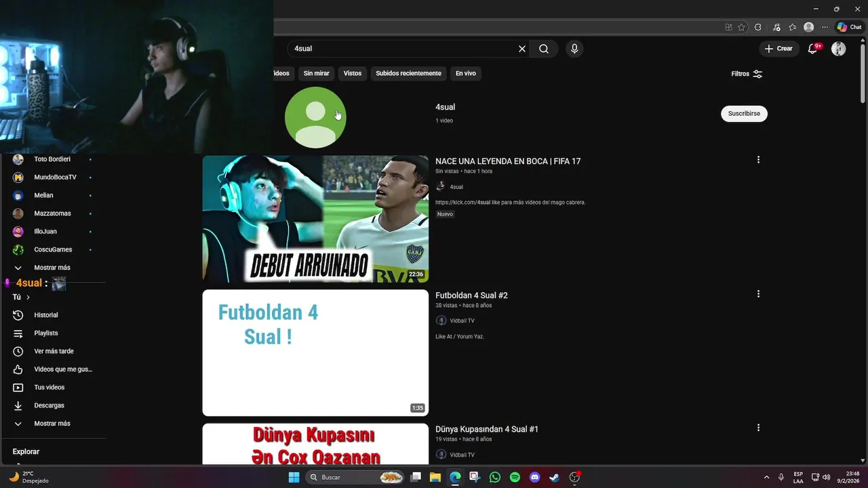This screenshot has width=868, height=488.
Task: Open Vidball TV channel under Futboldan video
Action: (x=462, y=321)
